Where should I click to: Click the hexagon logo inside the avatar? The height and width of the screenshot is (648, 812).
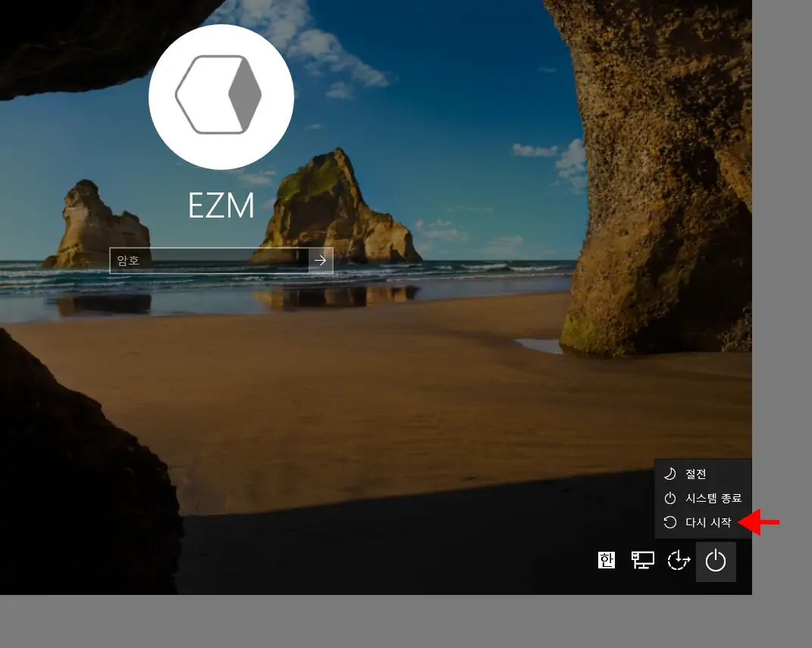(218, 95)
